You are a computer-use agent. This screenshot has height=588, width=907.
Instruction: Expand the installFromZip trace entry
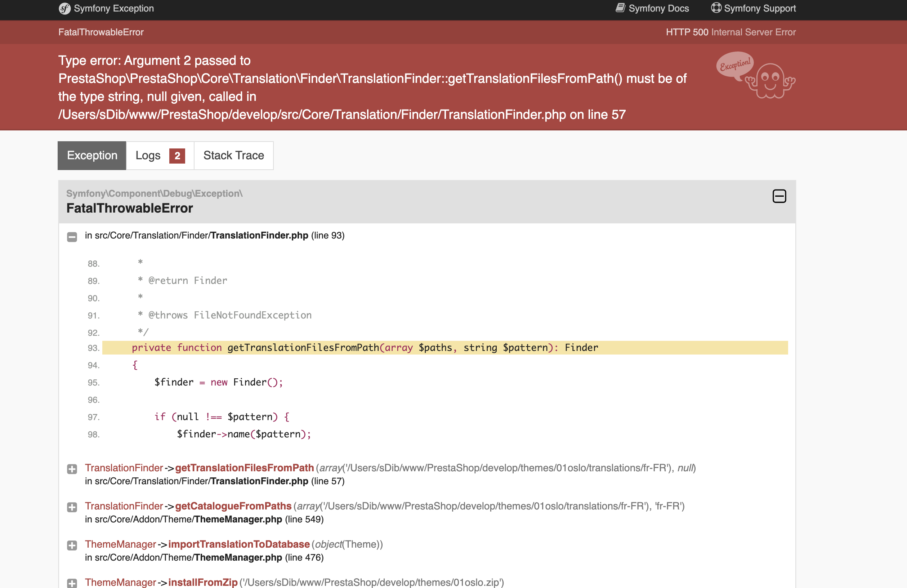click(72, 583)
